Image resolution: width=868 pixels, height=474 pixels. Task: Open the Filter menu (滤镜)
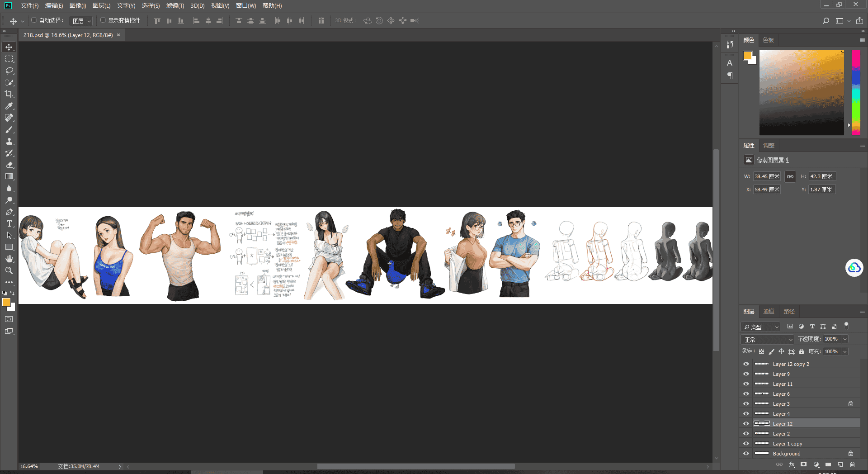(175, 5)
